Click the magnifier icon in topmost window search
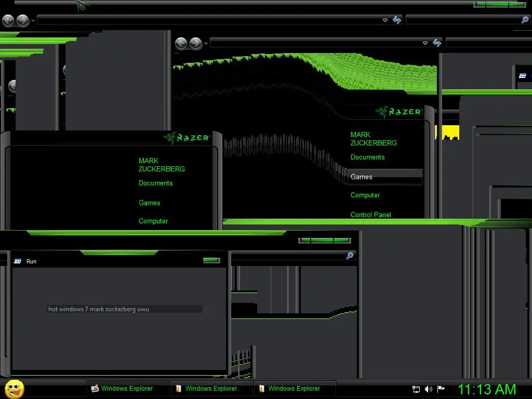 click(525, 20)
